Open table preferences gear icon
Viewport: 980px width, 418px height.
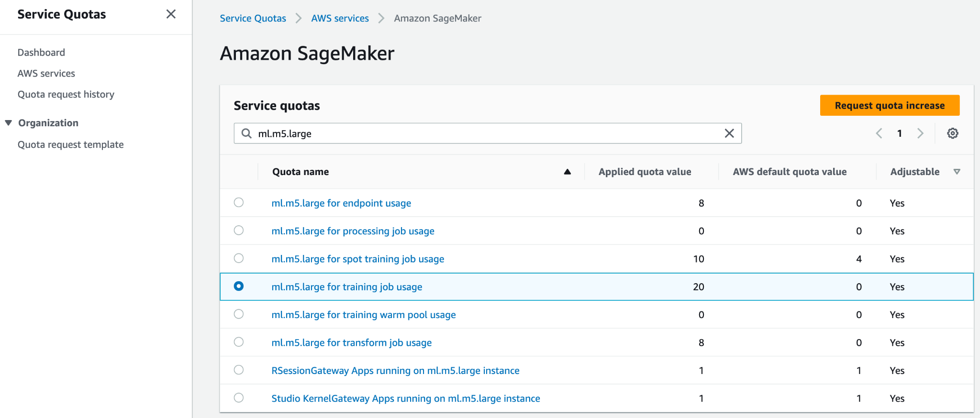coord(952,133)
